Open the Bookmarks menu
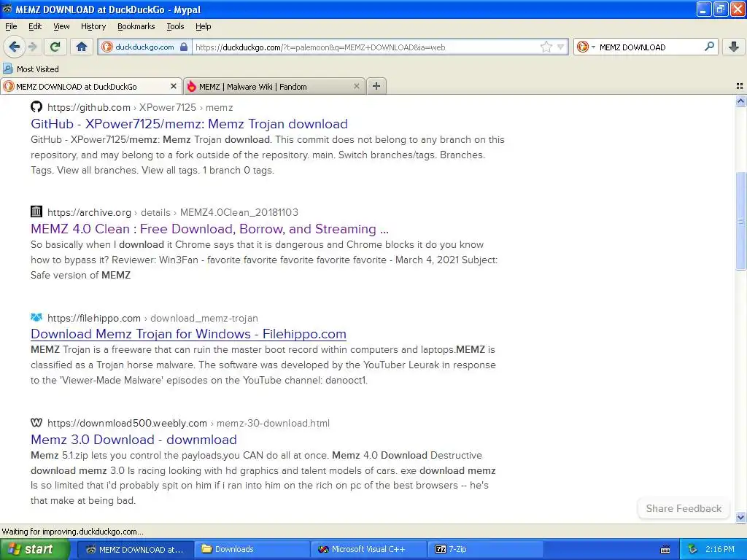This screenshot has height=560, width=747. pyautogui.click(x=136, y=26)
